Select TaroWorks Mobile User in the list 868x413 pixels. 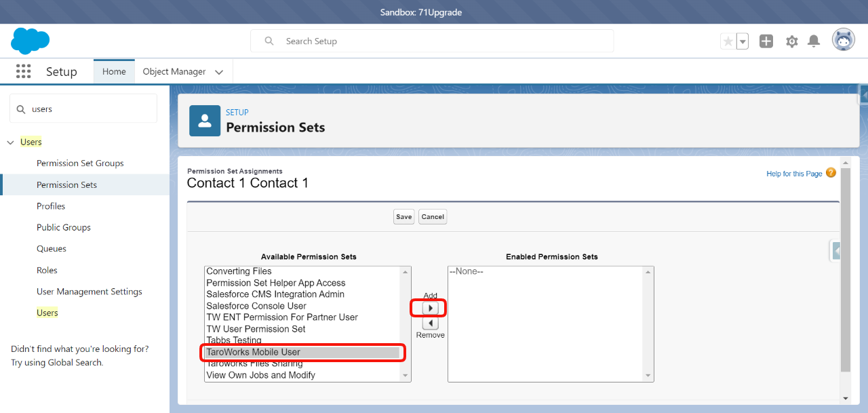click(302, 352)
